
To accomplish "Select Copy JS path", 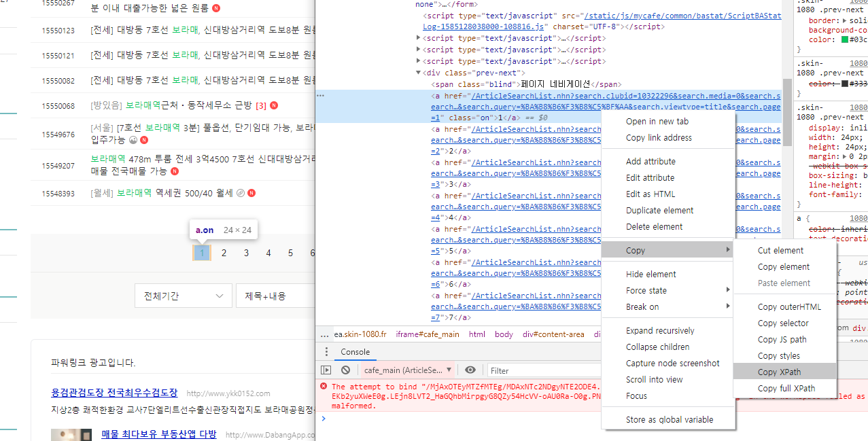I will [x=784, y=339].
